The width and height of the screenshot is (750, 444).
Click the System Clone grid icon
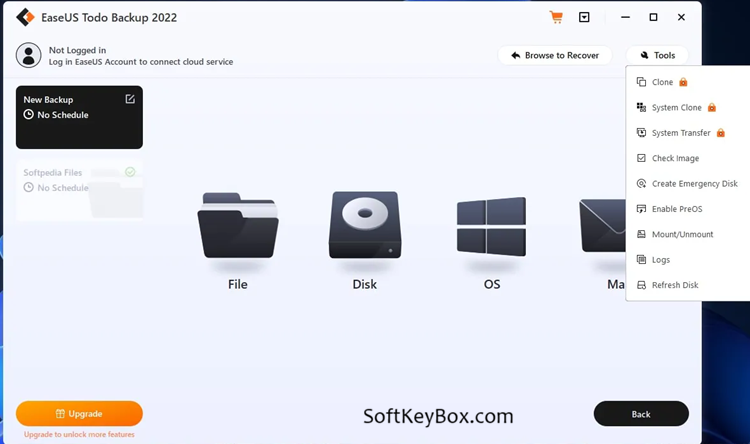641,107
